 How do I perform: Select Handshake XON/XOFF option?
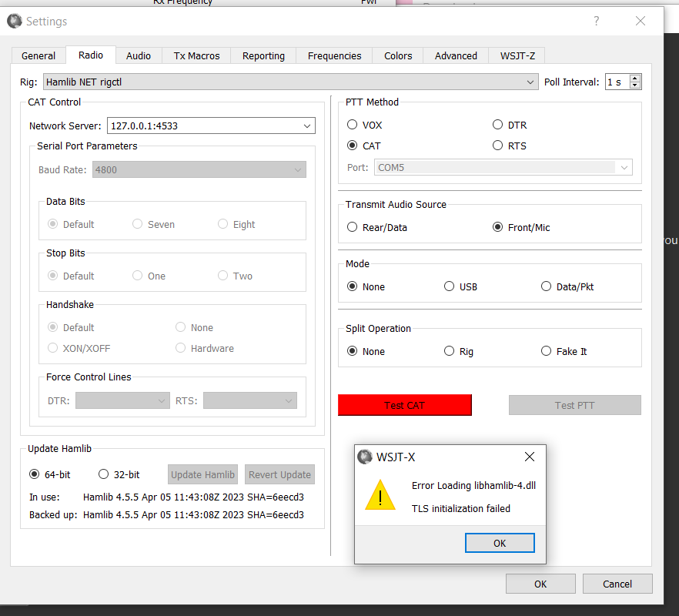click(79, 348)
